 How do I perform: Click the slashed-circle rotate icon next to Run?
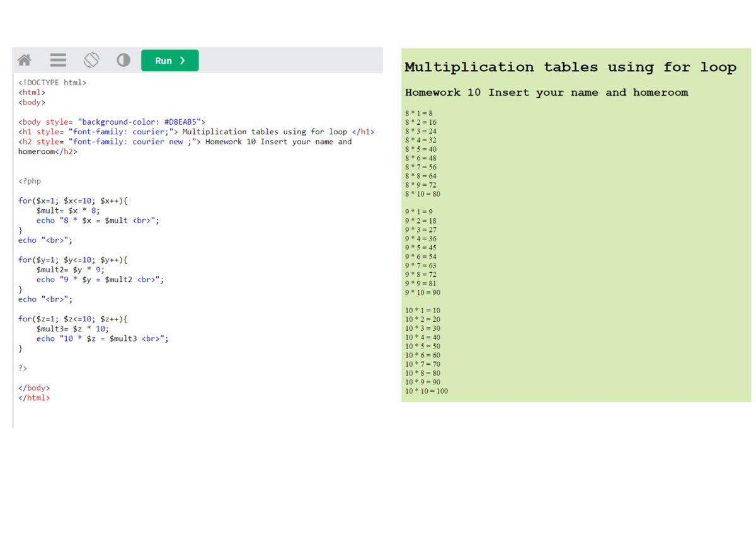(x=91, y=59)
